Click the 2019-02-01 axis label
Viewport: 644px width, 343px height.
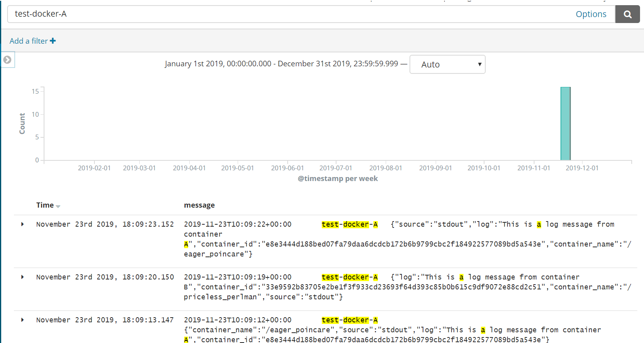pos(94,168)
